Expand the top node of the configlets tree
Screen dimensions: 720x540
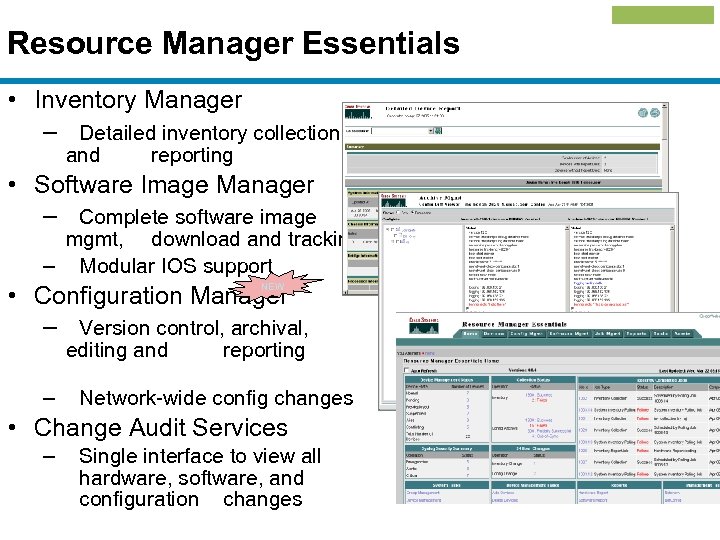[x=387, y=229]
